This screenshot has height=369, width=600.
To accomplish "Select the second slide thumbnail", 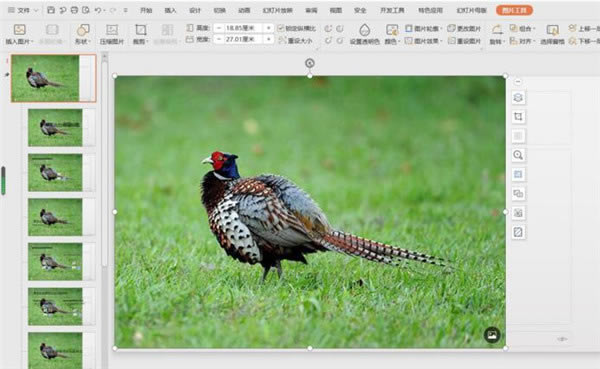I will pyautogui.click(x=55, y=127).
